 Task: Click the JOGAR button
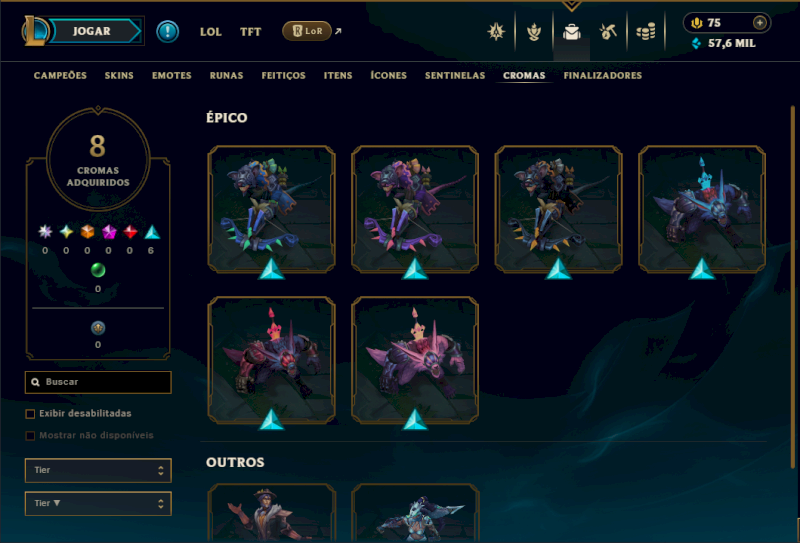coord(94,31)
